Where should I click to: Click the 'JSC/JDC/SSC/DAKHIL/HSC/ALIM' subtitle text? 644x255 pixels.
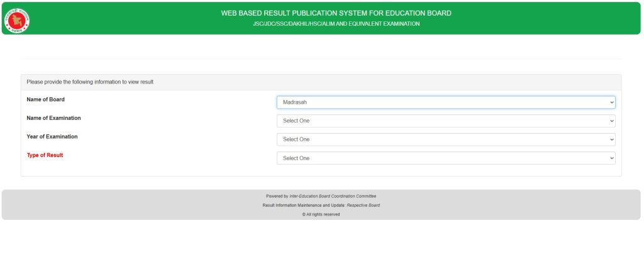[336, 24]
